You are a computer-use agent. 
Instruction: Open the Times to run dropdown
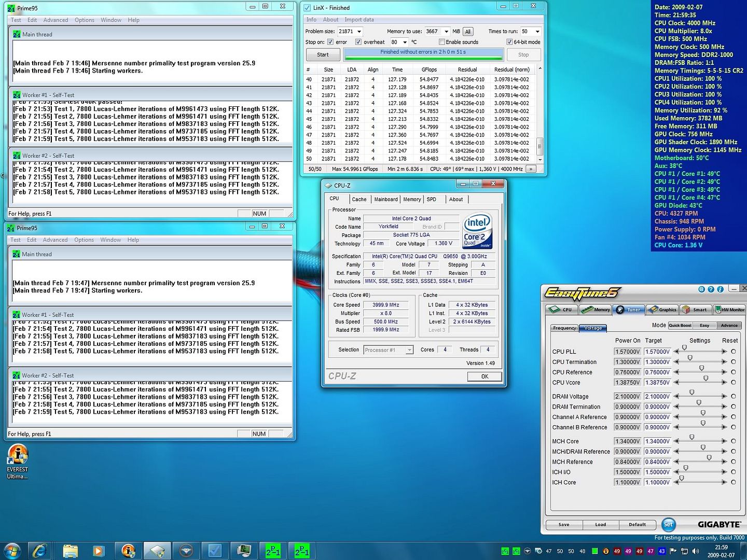tap(537, 32)
